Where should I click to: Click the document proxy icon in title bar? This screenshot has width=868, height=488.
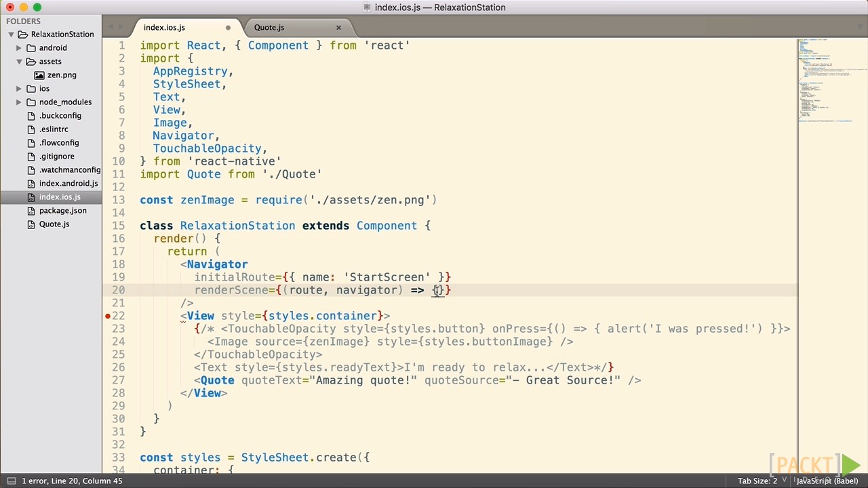(367, 7)
